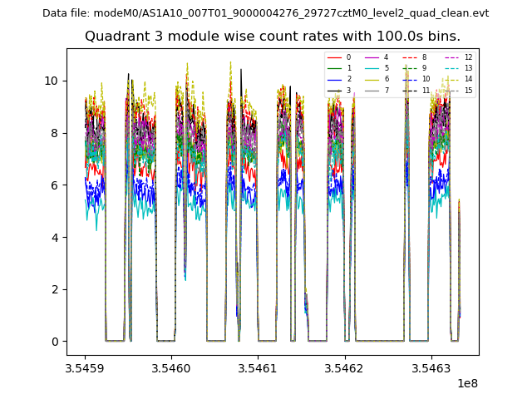Click the plot title about Quadrant 3 count rates
The width and height of the screenshot is (532, 399).
tap(272, 37)
